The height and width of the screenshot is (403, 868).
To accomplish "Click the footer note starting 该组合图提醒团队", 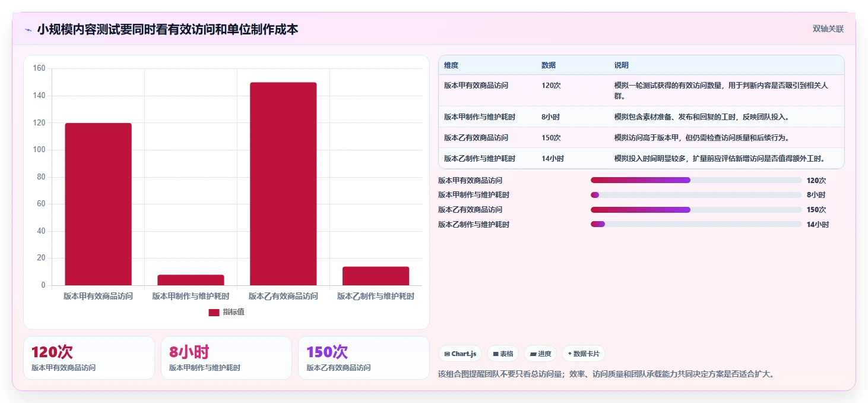I will [606, 374].
